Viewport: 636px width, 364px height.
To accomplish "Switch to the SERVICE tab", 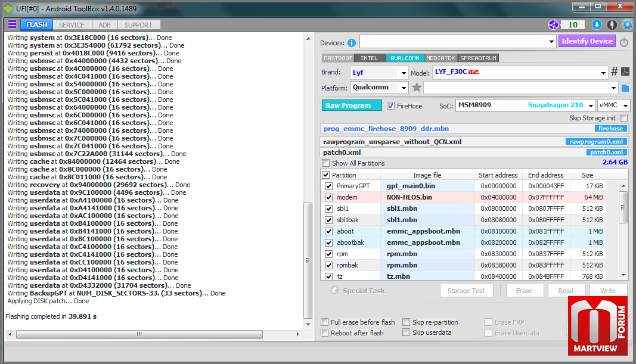I will (72, 25).
